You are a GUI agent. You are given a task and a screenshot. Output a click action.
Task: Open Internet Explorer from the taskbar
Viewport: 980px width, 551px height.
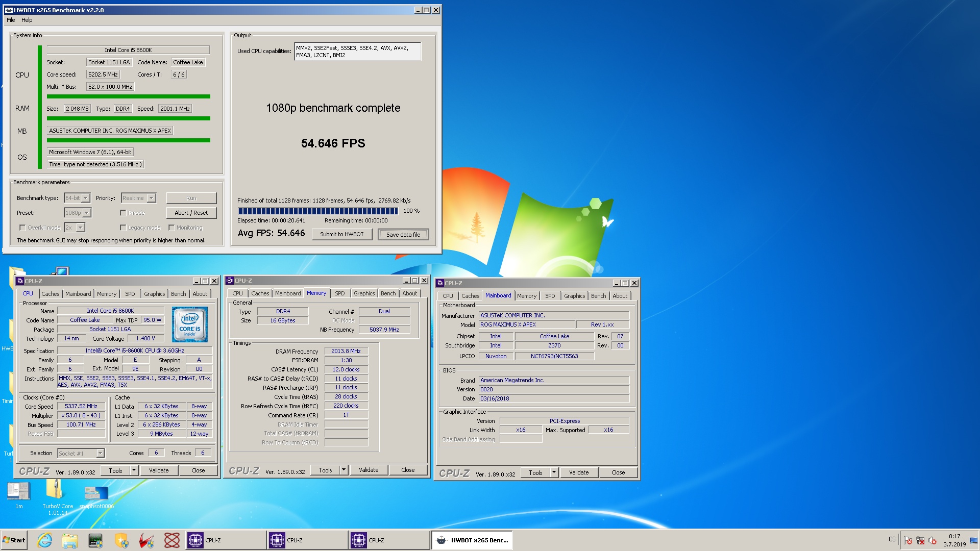(x=45, y=540)
